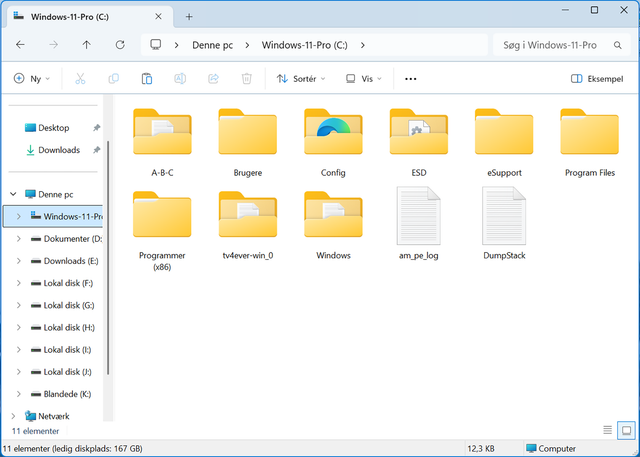Image resolution: width=640 pixels, height=457 pixels.
Task: Open the Vis view dropdown
Action: [364, 79]
